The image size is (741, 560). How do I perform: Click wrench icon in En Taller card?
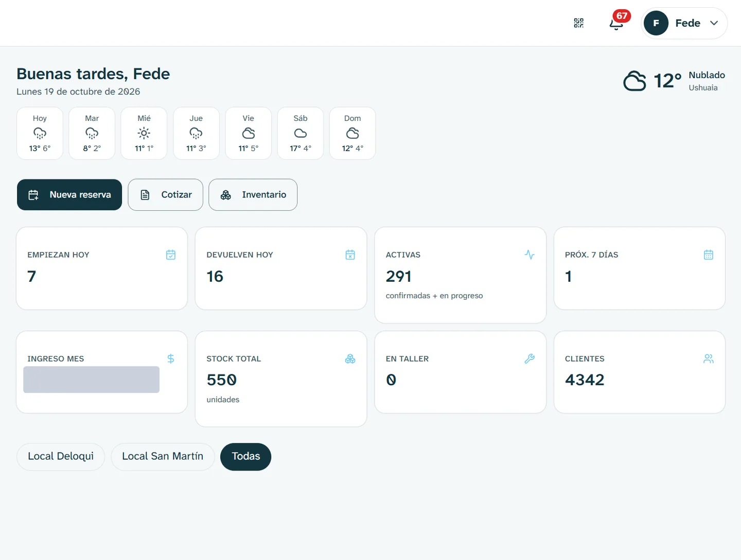coord(530,358)
